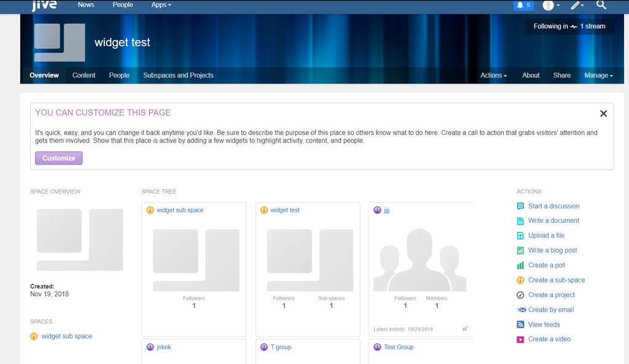629x364 pixels.
Task: Click the Following in 1 stream button
Action: 569,26
